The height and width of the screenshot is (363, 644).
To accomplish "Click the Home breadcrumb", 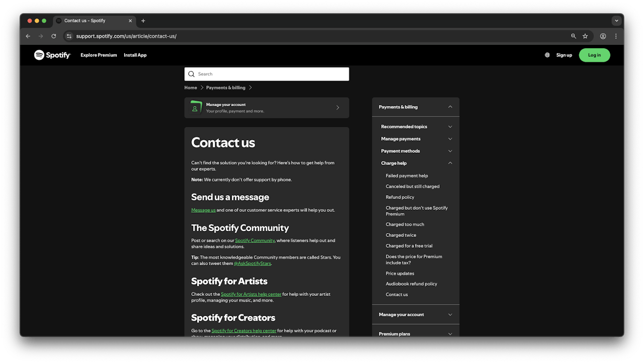I will (x=191, y=88).
